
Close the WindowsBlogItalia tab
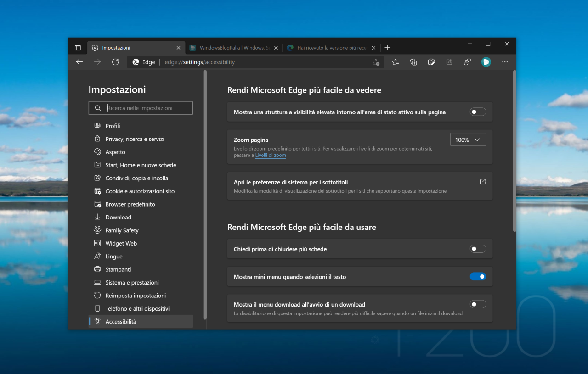(x=276, y=48)
